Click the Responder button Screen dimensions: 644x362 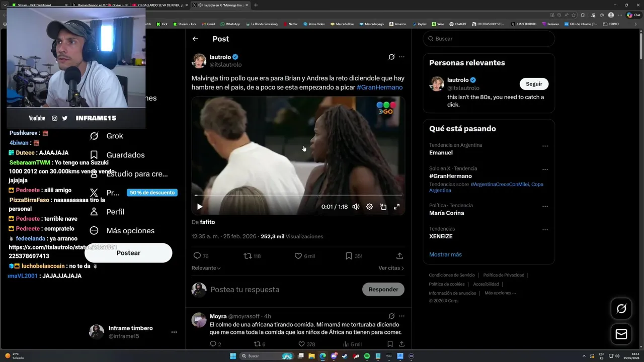tap(383, 289)
